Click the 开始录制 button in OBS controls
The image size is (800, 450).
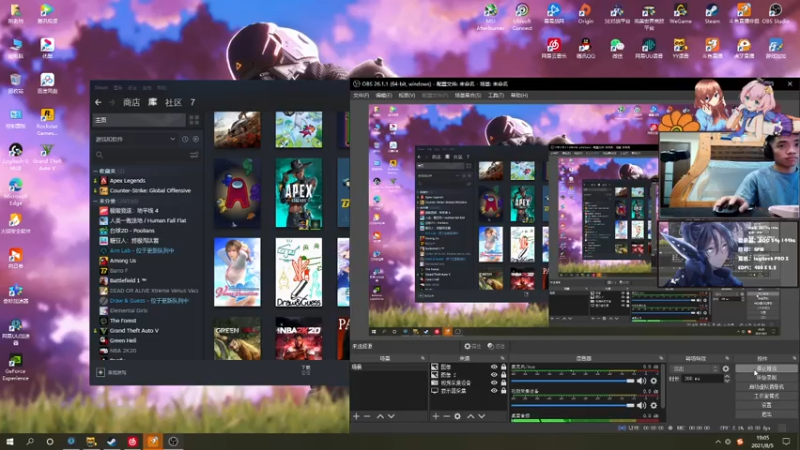pos(766,378)
